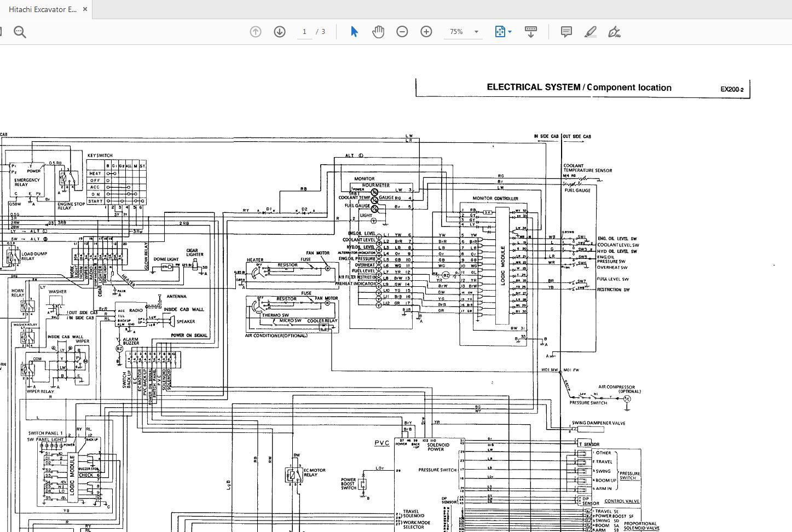The image size is (792, 532).
Task: Zoom out with the minus button
Action: point(402,32)
